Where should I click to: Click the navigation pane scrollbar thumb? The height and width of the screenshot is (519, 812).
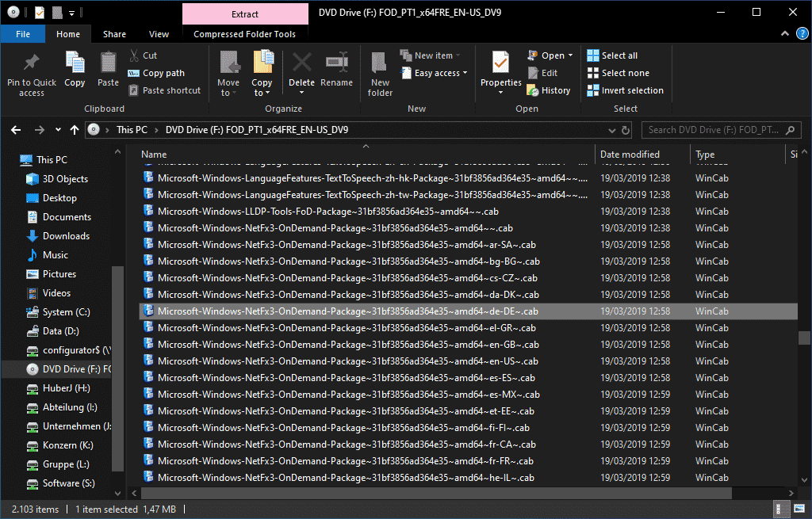pyautogui.click(x=117, y=368)
